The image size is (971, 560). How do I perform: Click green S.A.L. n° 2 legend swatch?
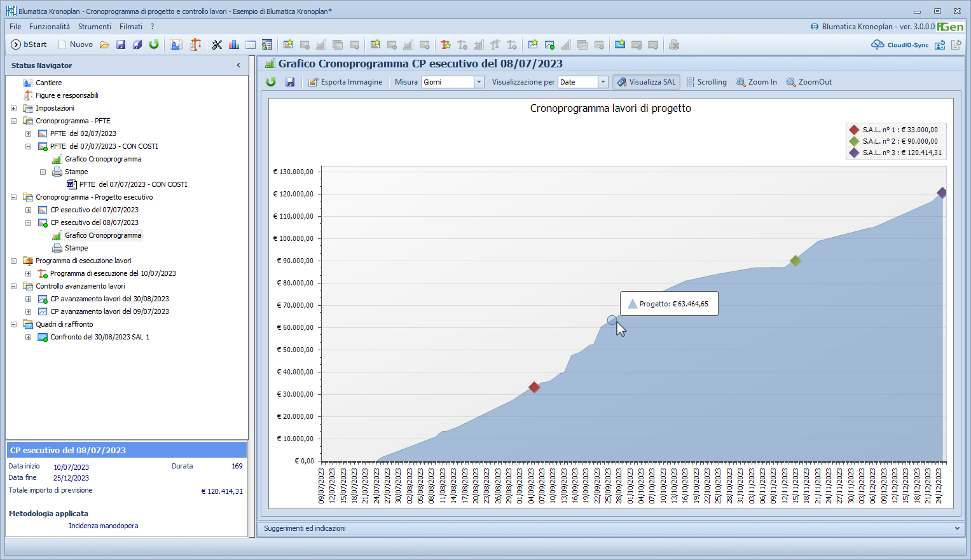pos(855,141)
